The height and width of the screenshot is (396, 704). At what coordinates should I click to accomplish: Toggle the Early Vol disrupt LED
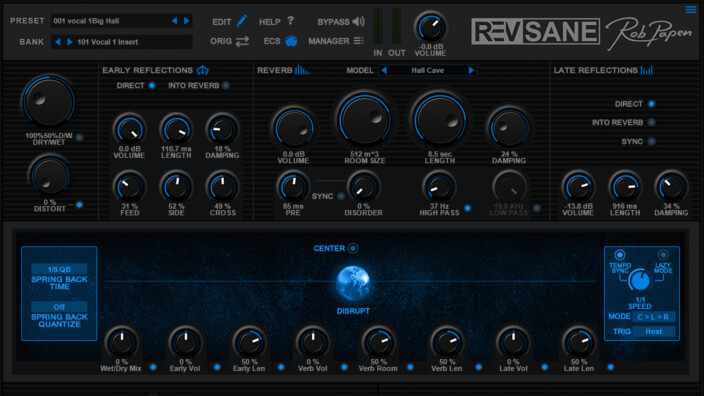pos(217,367)
